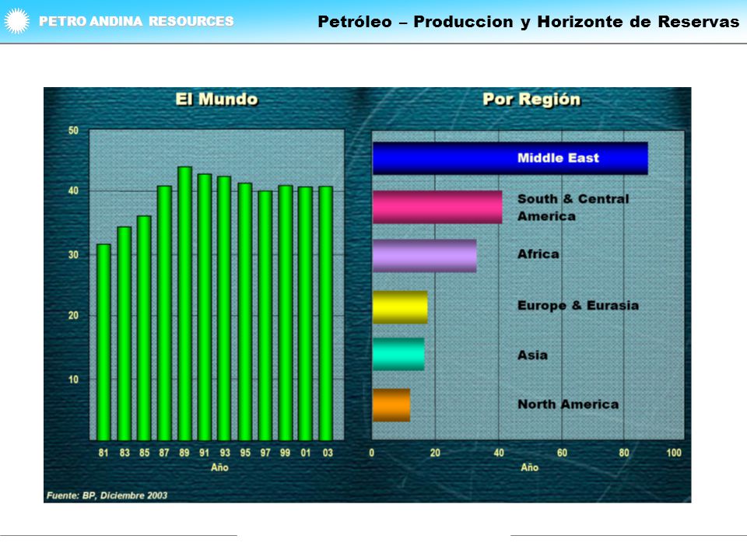Click the 'Año' label under the world chart
Viewport: 747px width, 560px height.
(x=219, y=467)
